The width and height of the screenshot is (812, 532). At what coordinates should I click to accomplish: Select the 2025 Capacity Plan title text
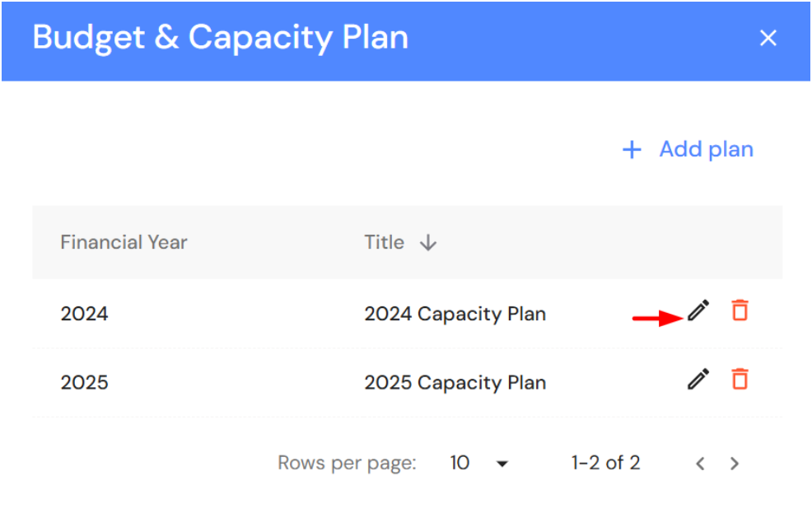tap(455, 383)
